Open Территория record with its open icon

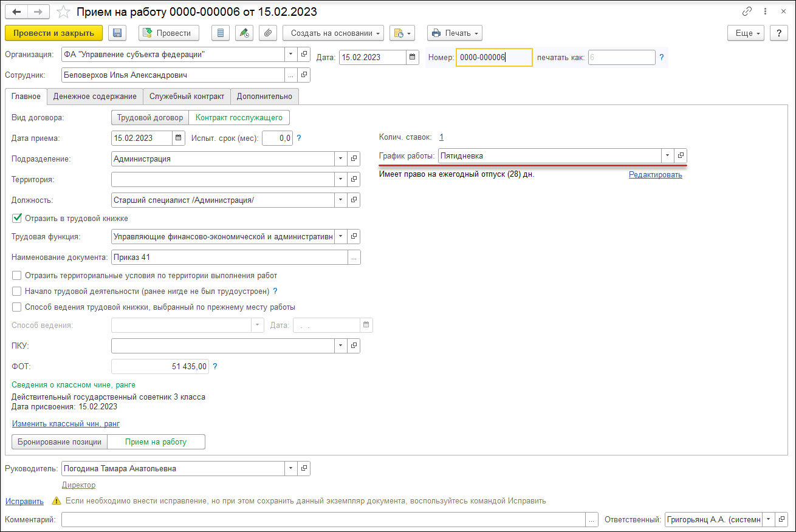pos(354,179)
